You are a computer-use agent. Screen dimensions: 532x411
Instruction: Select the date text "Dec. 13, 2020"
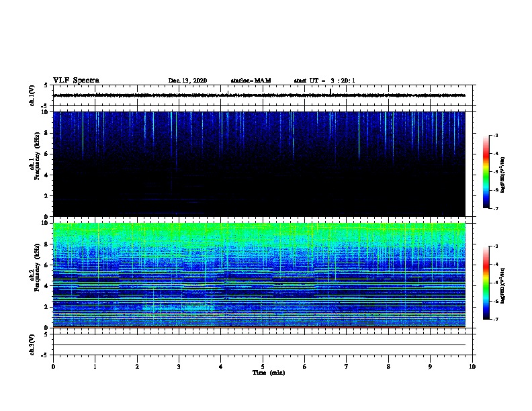pyautogui.click(x=187, y=81)
